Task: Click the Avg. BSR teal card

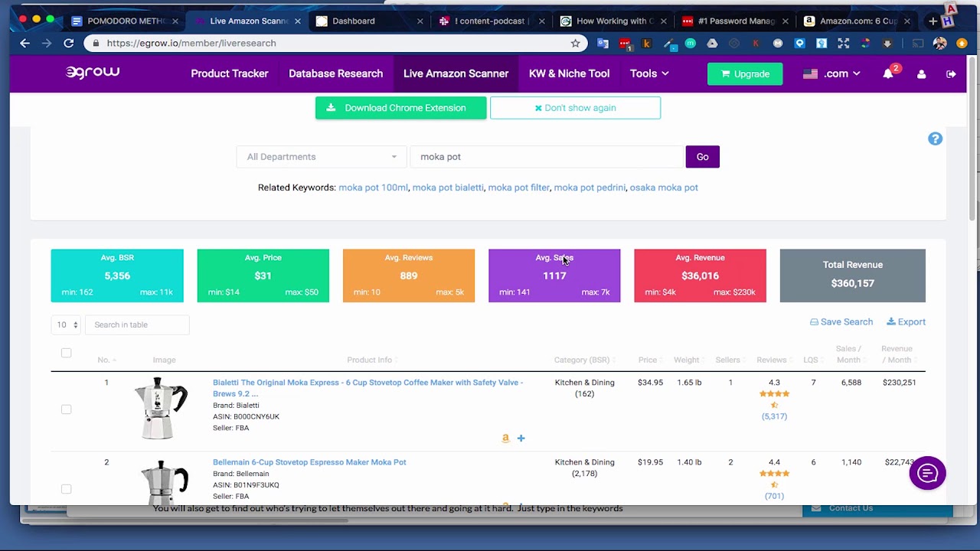Action: click(117, 275)
